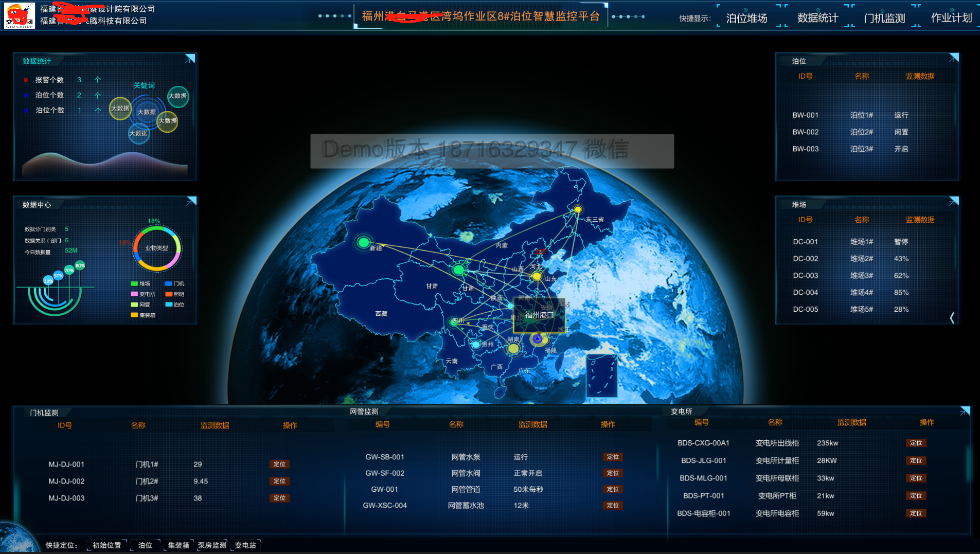Click the company logo in header

(x=20, y=15)
